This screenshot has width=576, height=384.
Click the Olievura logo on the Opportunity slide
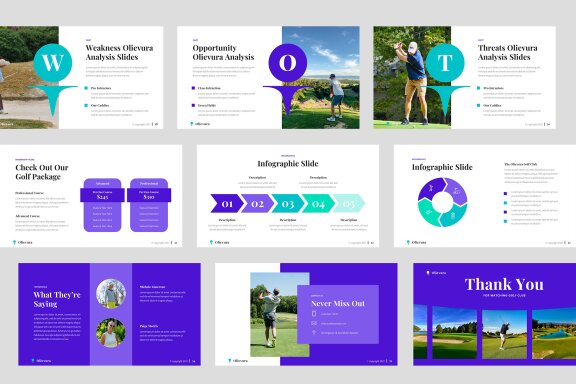200,124
